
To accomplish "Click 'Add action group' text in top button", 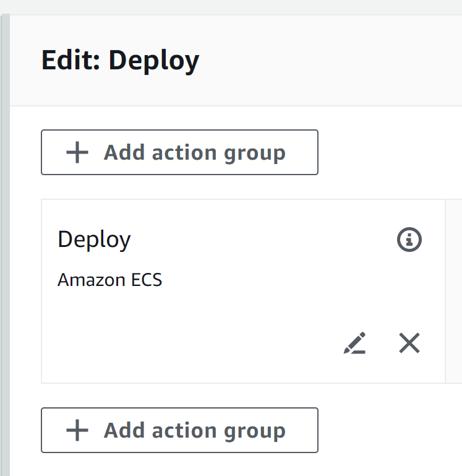I will point(194,152).
